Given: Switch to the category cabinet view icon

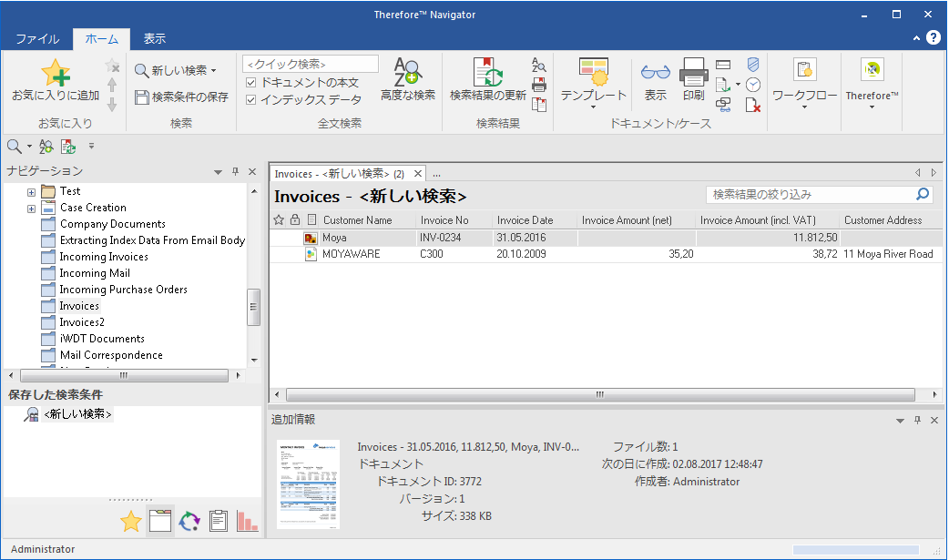Looking at the screenshot, I should click(x=160, y=521).
